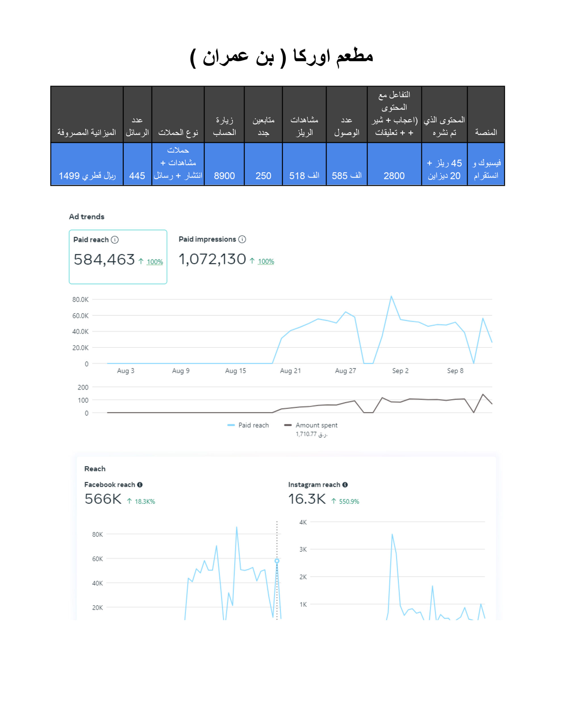Click the 100% link beside Paid impressions
Viewport: 562px width, 728px height.
[x=266, y=262]
